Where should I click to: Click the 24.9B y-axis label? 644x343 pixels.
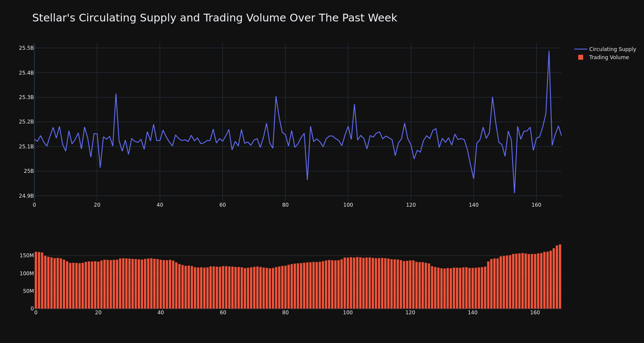tap(26, 196)
